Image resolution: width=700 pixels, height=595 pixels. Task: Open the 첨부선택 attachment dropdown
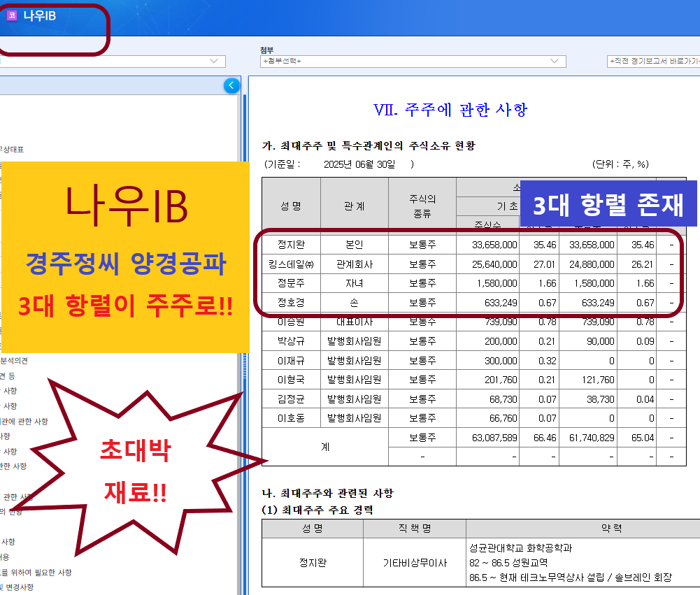click(412, 62)
